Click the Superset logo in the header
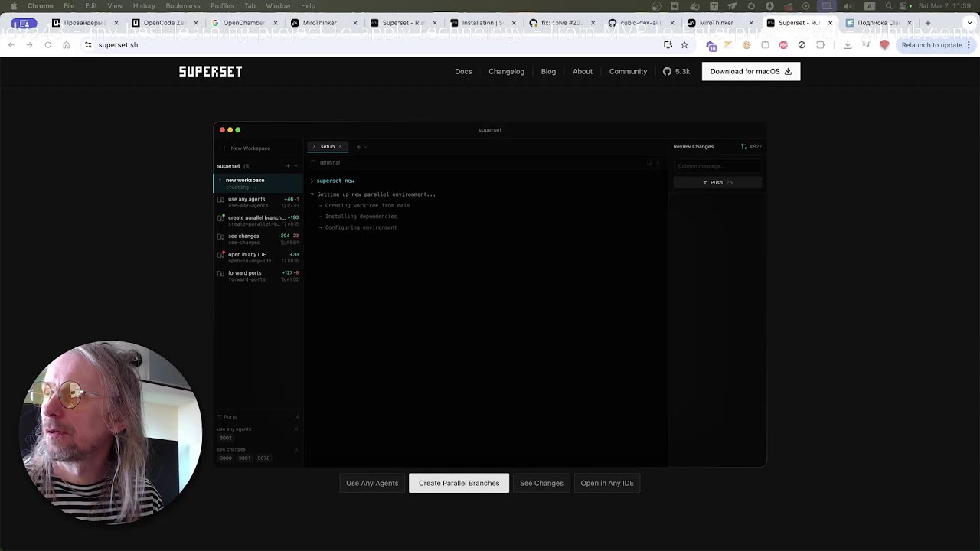Screen dimensions: 980x551 click(x=211, y=71)
